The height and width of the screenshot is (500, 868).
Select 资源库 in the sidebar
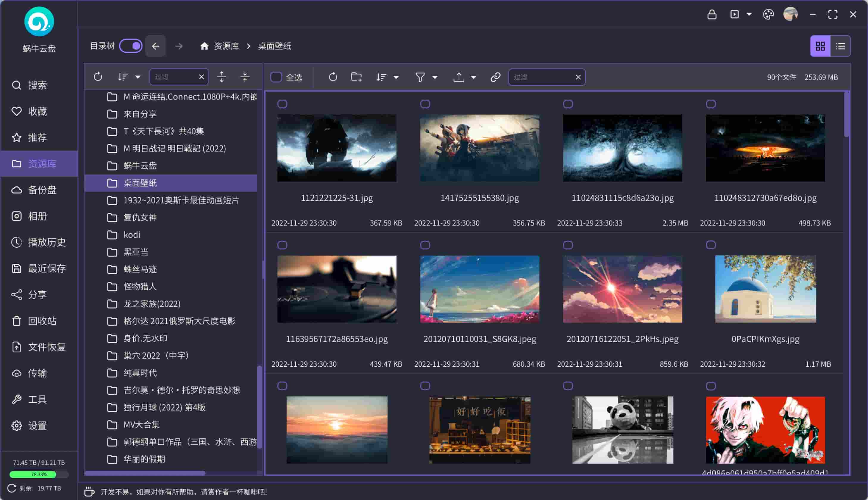pyautogui.click(x=39, y=164)
